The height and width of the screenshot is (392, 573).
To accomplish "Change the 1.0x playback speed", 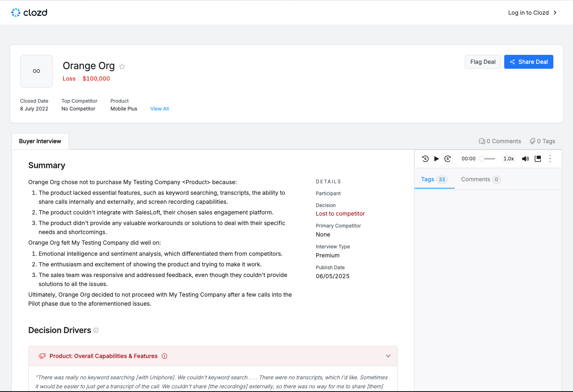I will [x=509, y=159].
